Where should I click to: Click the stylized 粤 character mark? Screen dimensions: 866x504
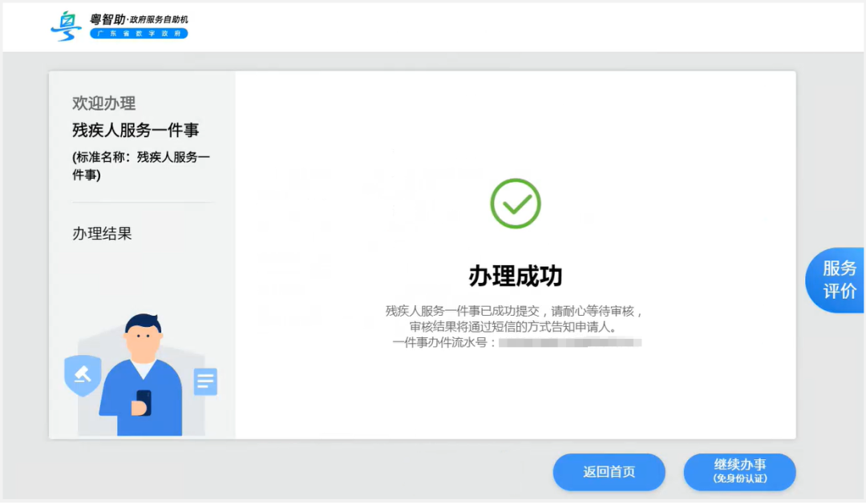[x=67, y=24]
